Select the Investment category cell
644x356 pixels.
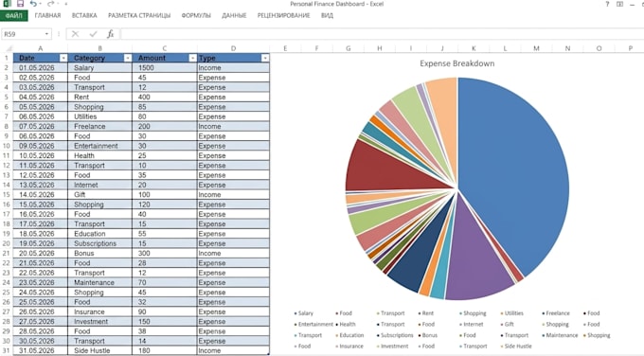99,322
